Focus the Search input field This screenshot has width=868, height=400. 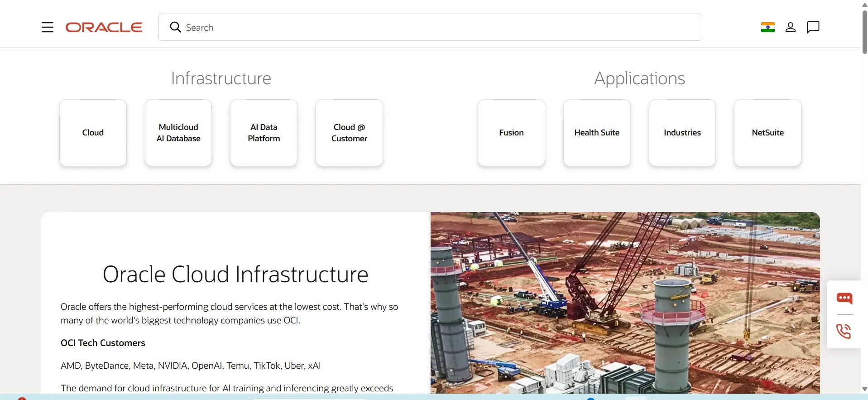point(430,27)
